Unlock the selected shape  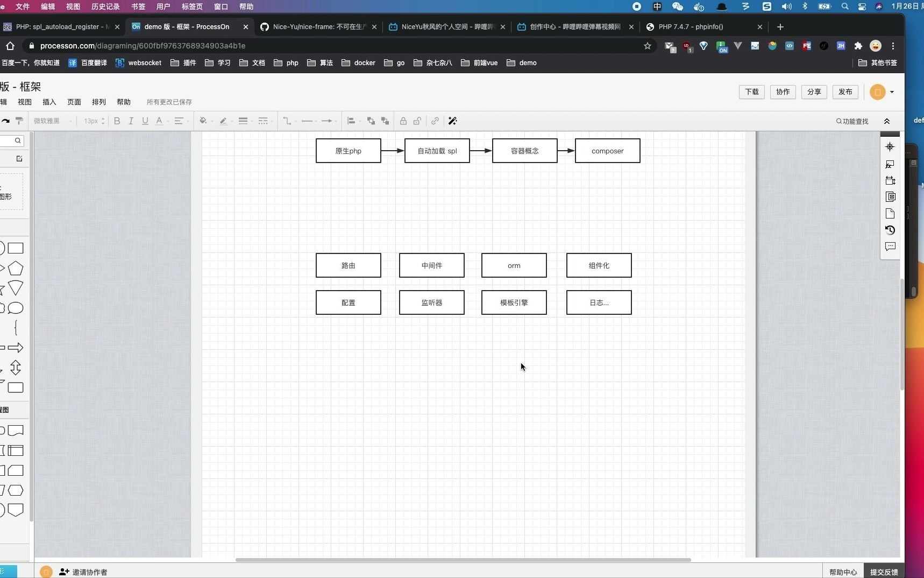[x=417, y=121]
